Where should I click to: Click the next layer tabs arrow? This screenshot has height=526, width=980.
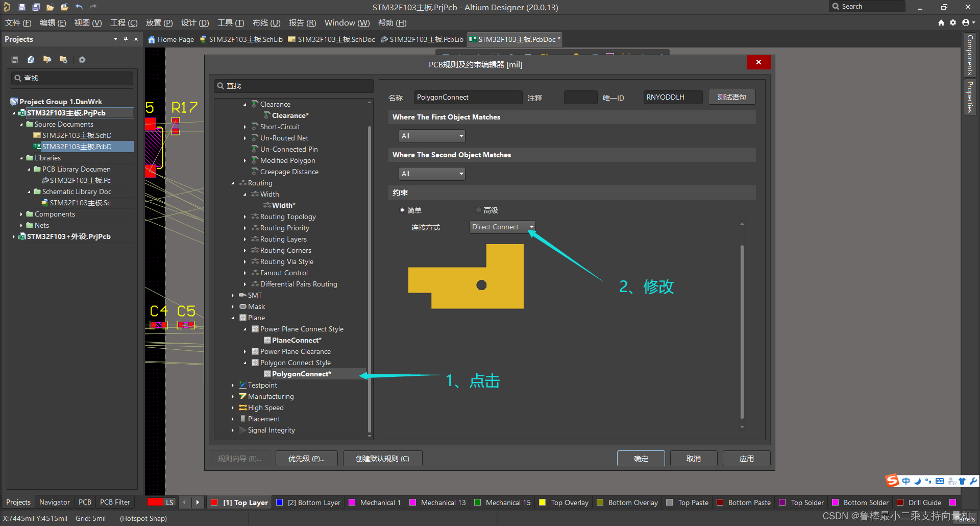tap(198, 503)
